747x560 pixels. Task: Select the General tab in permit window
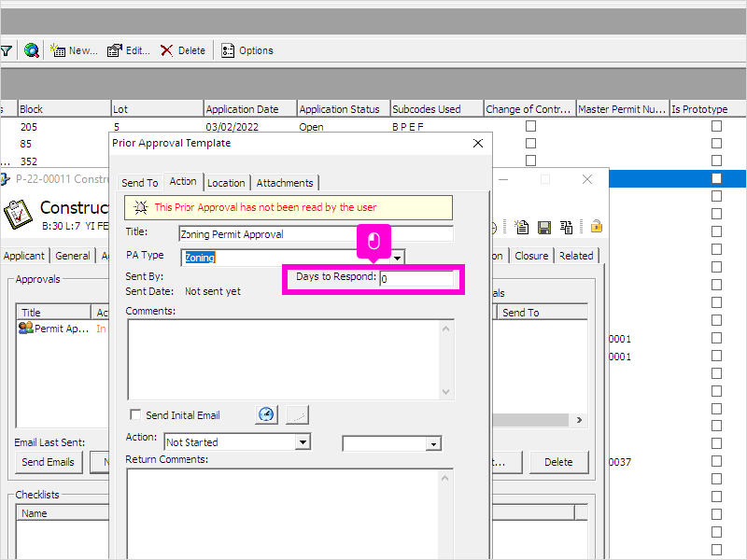click(x=73, y=256)
